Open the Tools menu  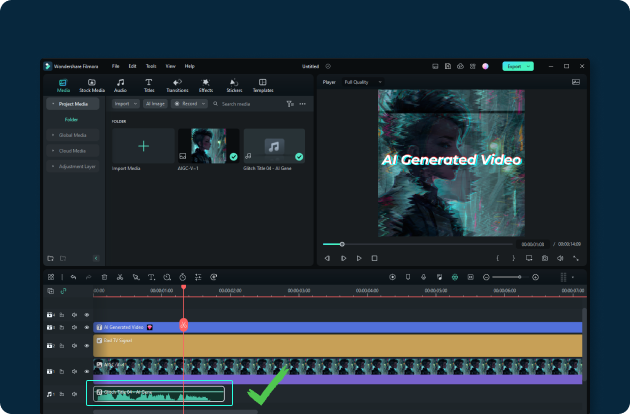click(151, 66)
